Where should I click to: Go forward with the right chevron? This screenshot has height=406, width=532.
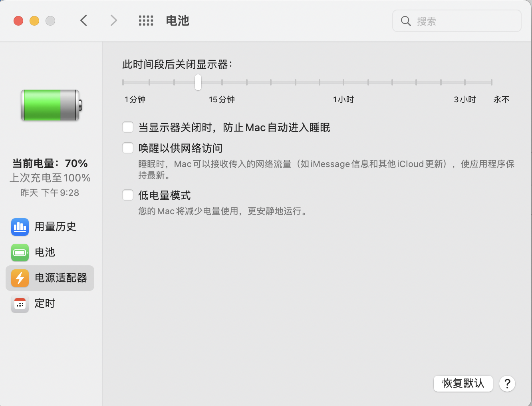(114, 21)
